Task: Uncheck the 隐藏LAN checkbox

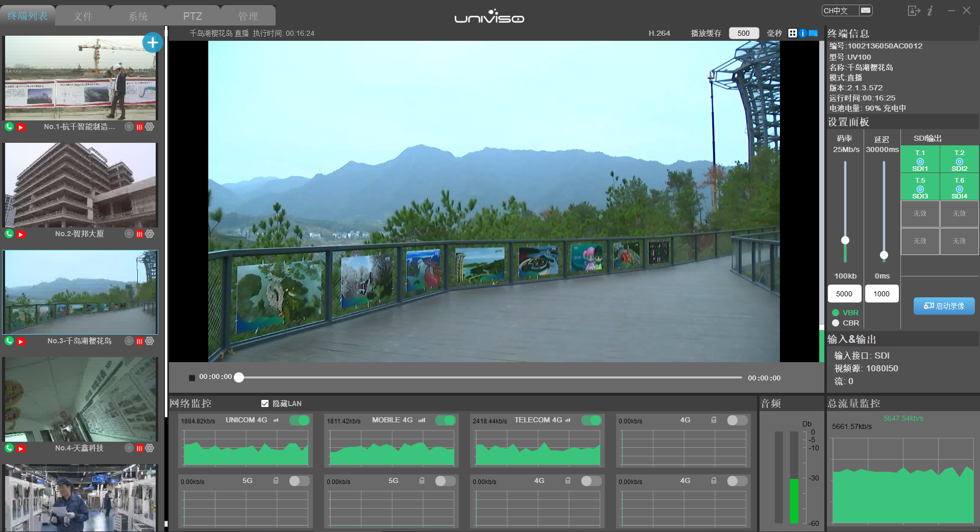Action: (x=265, y=403)
